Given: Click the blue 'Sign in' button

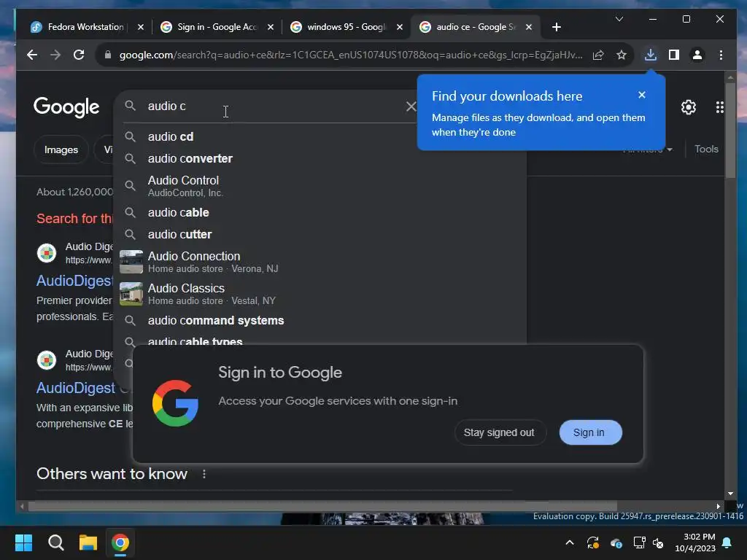Looking at the screenshot, I should [x=589, y=432].
